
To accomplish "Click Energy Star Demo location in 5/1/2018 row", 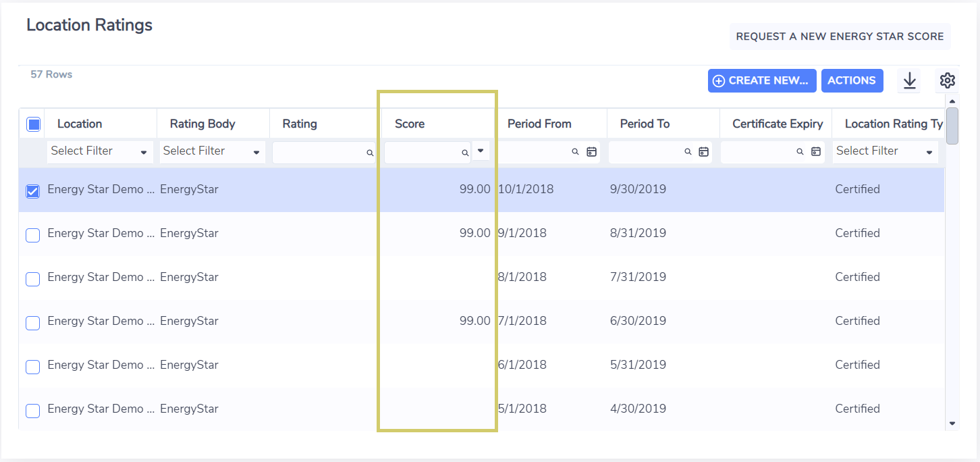I will click(x=101, y=409).
